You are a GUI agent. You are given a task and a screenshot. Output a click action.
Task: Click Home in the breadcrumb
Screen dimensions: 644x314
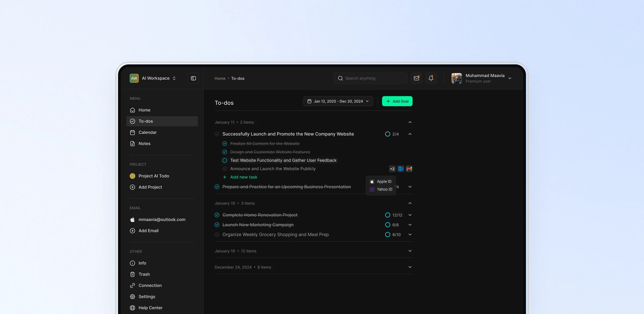220,78
